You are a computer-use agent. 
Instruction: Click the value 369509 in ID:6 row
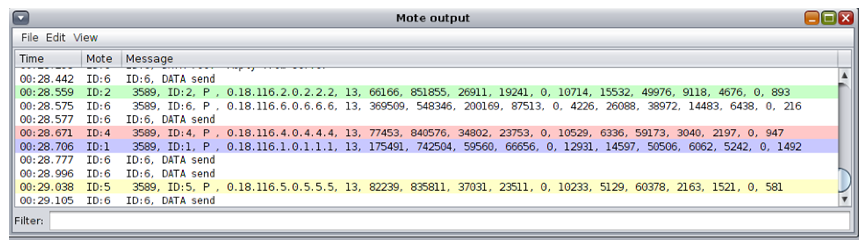pyautogui.click(x=387, y=106)
